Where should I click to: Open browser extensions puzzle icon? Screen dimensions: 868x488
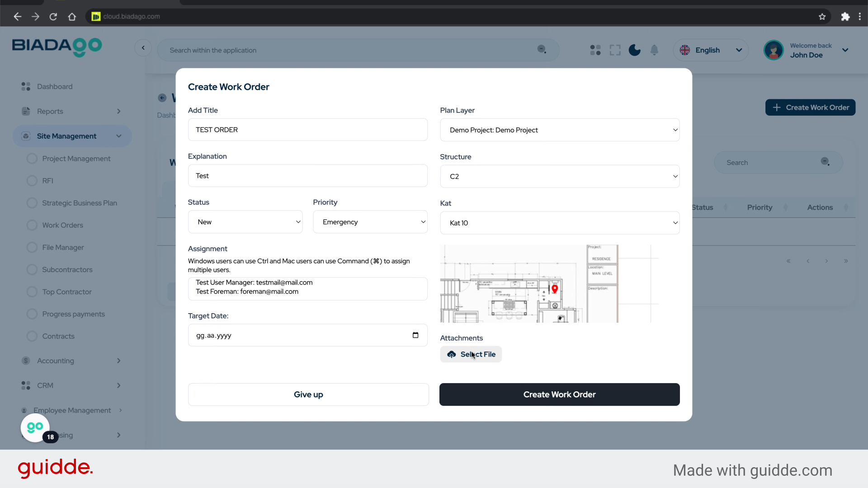[845, 17]
